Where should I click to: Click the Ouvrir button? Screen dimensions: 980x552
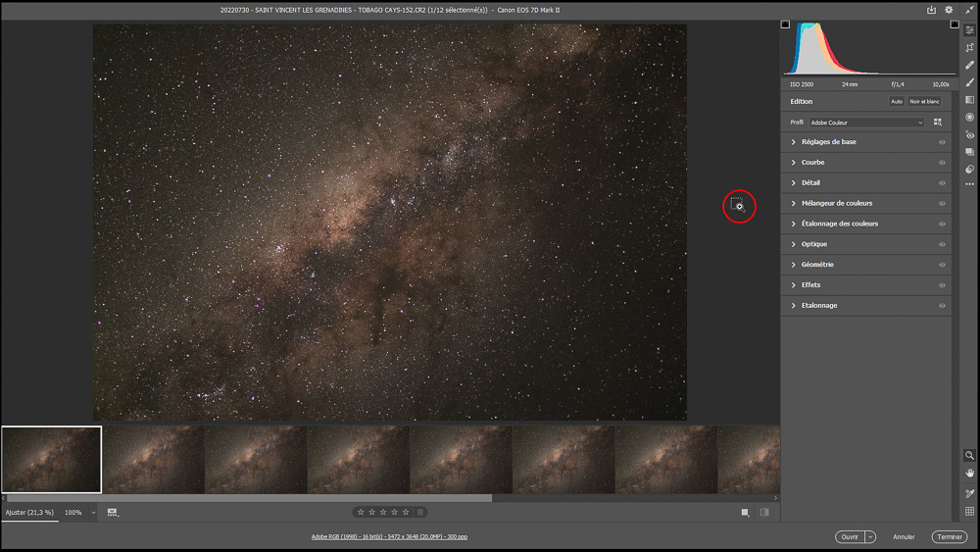pyautogui.click(x=850, y=537)
